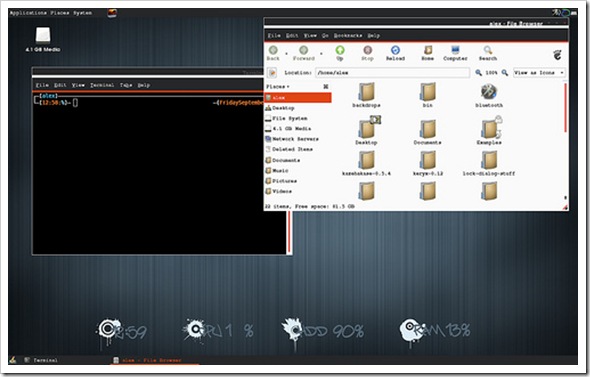Open Back history dropdown arrow
The image size is (590, 377).
286,54
